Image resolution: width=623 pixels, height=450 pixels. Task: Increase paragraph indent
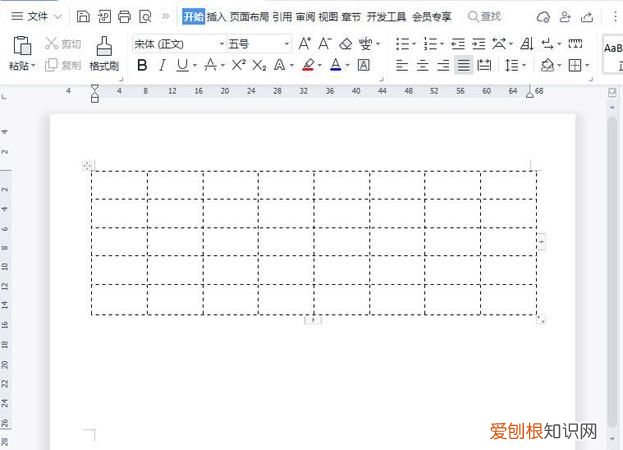point(479,44)
